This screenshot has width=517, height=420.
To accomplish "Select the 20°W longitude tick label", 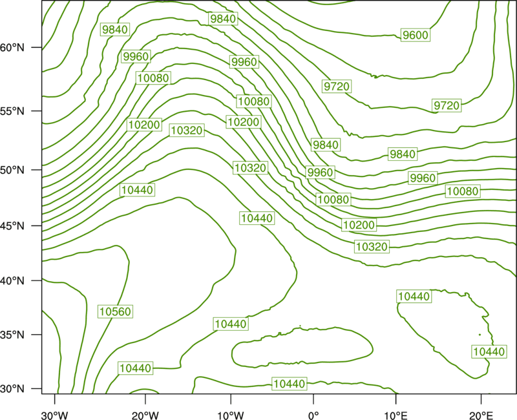I will [145, 415].
